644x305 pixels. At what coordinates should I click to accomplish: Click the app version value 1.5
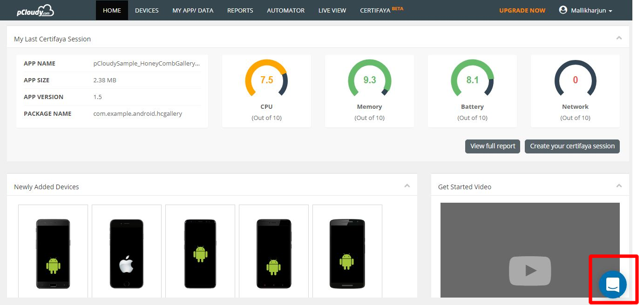[97, 97]
